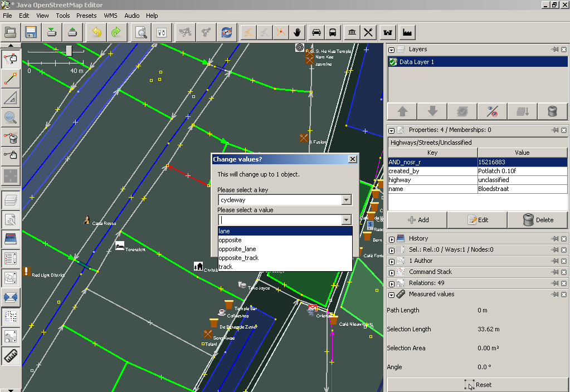The image size is (570, 392).
Task: Toggle Data Layer 1 visibility checkmark
Action: pos(393,62)
